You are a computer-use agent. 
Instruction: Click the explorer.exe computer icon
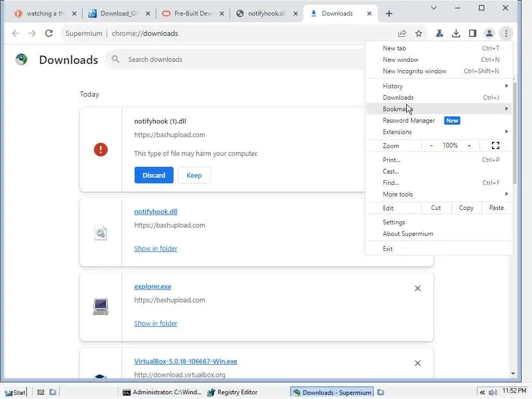[101, 307]
